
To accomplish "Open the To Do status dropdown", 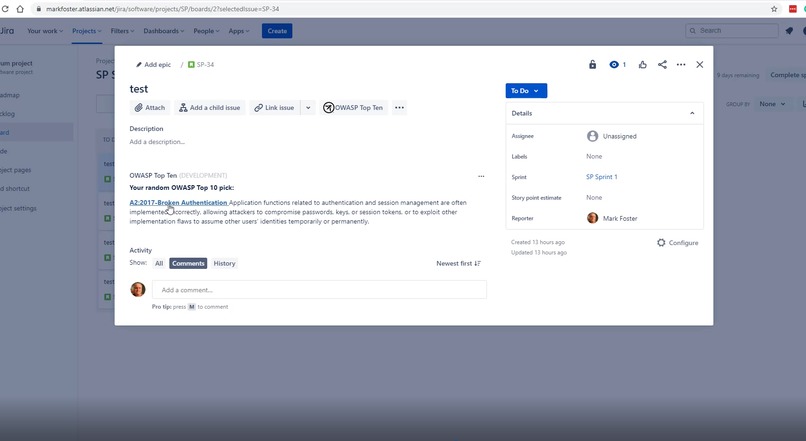I will (x=526, y=90).
